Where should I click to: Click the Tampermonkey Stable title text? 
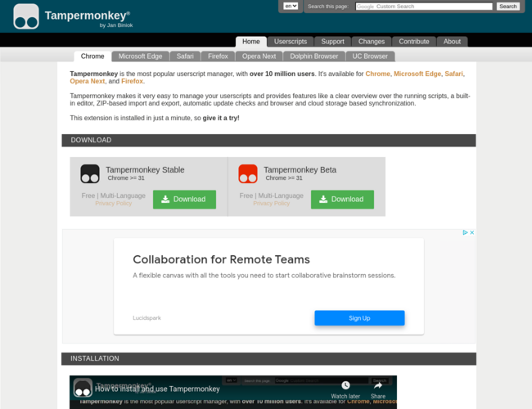[x=145, y=169]
